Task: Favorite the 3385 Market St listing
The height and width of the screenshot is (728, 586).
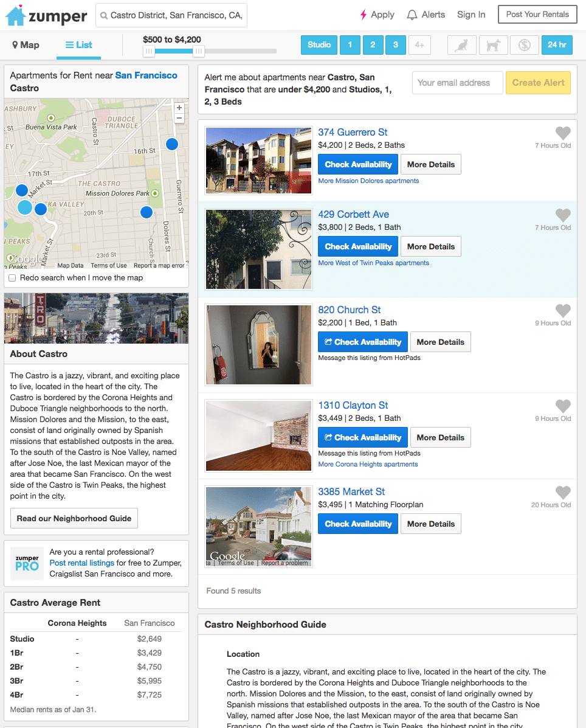Action: pyautogui.click(x=563, y=493)
